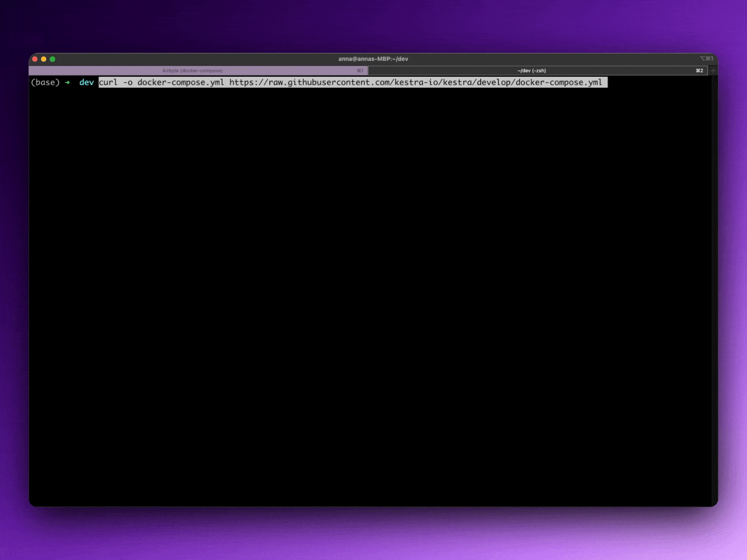Click the green prompt arrow symbol
The image size is (747, 560).
68,82
